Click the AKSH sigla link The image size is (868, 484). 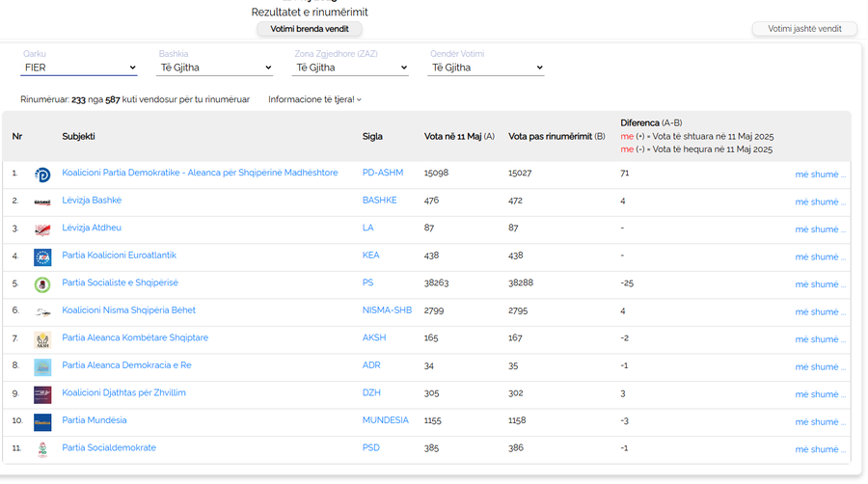point(374,337)
